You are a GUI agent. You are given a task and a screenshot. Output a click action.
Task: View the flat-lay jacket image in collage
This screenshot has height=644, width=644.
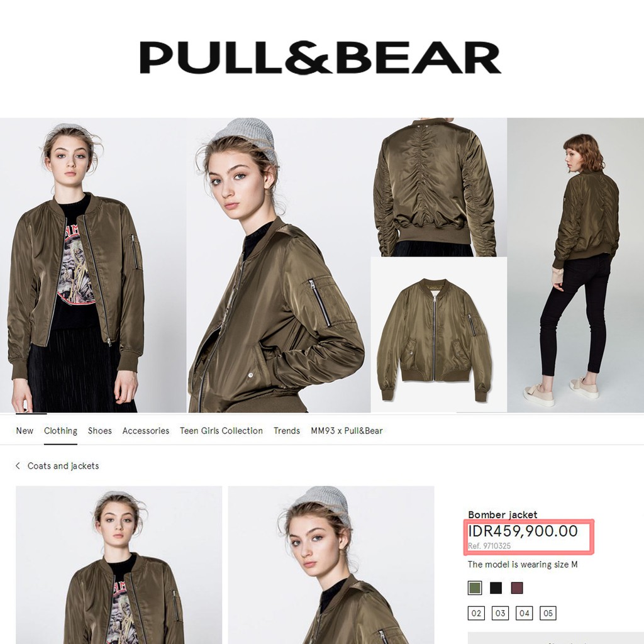(438, 335)
